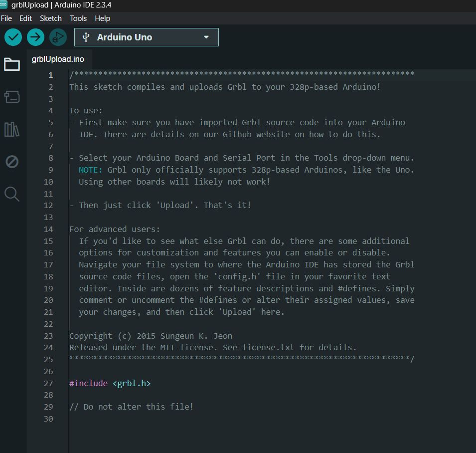This screenshot has height=453, width=476.
Task: Click the line beginning 'comment or uncomment the #defines'
Action: point(247,300)
